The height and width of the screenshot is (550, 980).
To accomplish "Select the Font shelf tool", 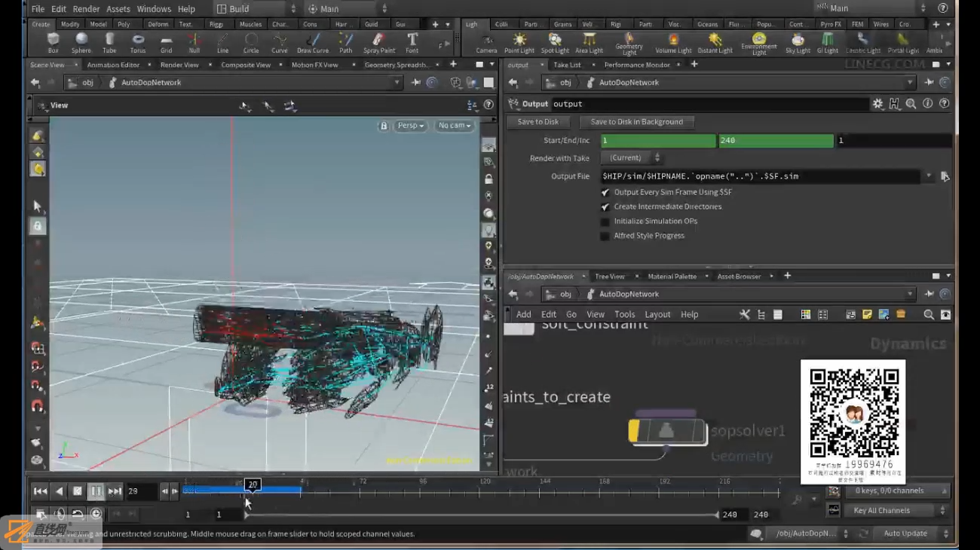I will [412, 42].
